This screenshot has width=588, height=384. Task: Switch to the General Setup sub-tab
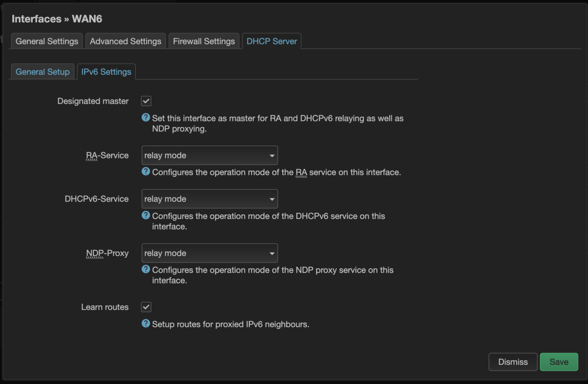[x=43, y=72]
